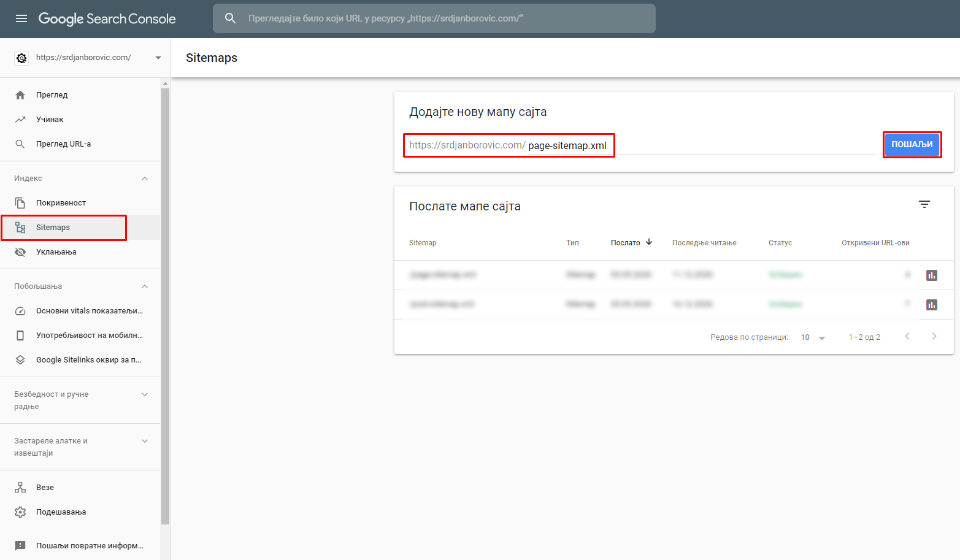This screenshot has width=960, height=560.
Task: Click the network icon beside Везе
Action: coord(20,488)
